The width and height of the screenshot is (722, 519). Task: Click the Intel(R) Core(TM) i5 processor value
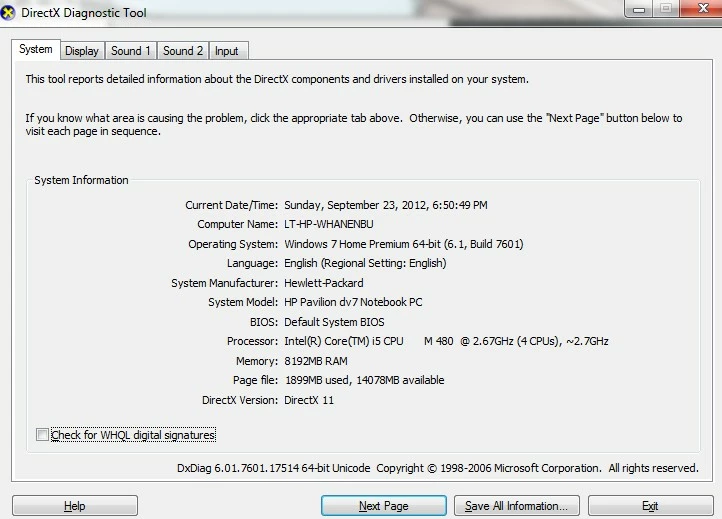click(446, 341)
